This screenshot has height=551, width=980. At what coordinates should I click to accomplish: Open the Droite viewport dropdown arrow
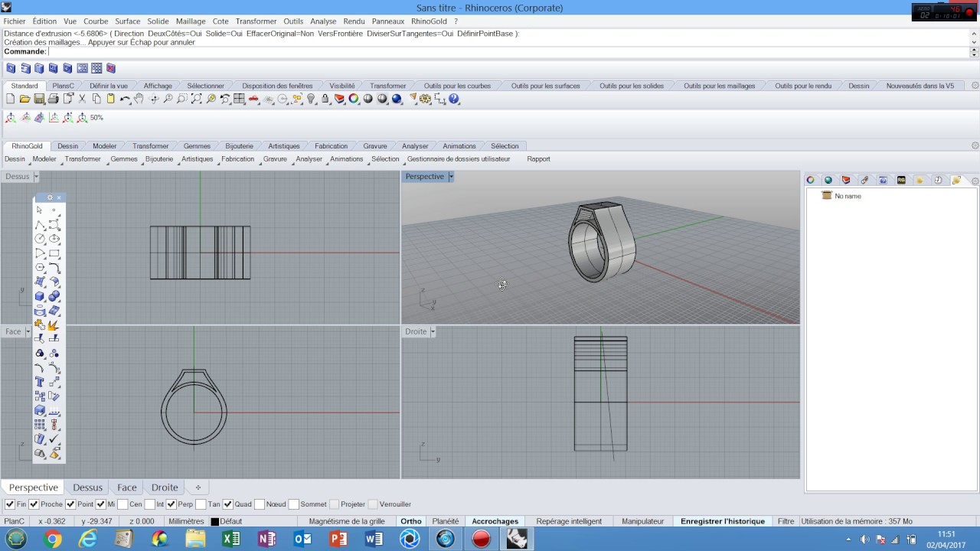pos(433,332)
